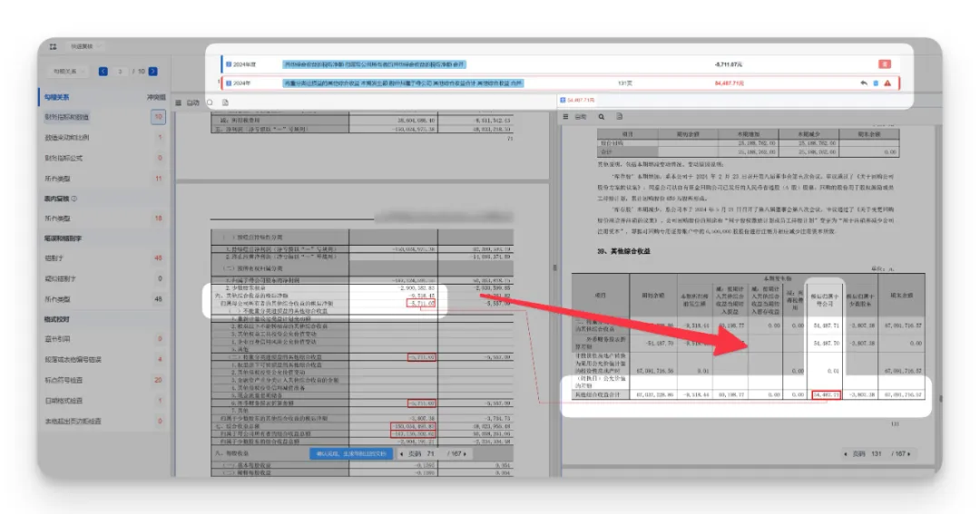Open hamburger menu in right document viewer
Viewport: 980px width, 514px height.
click(565, 117)
